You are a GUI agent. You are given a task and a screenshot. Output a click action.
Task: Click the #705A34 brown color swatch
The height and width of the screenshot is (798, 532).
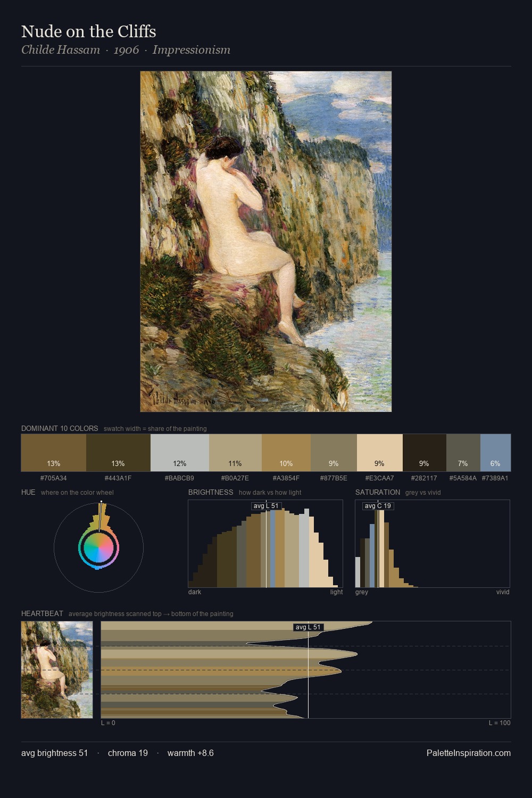coord(54,453)
